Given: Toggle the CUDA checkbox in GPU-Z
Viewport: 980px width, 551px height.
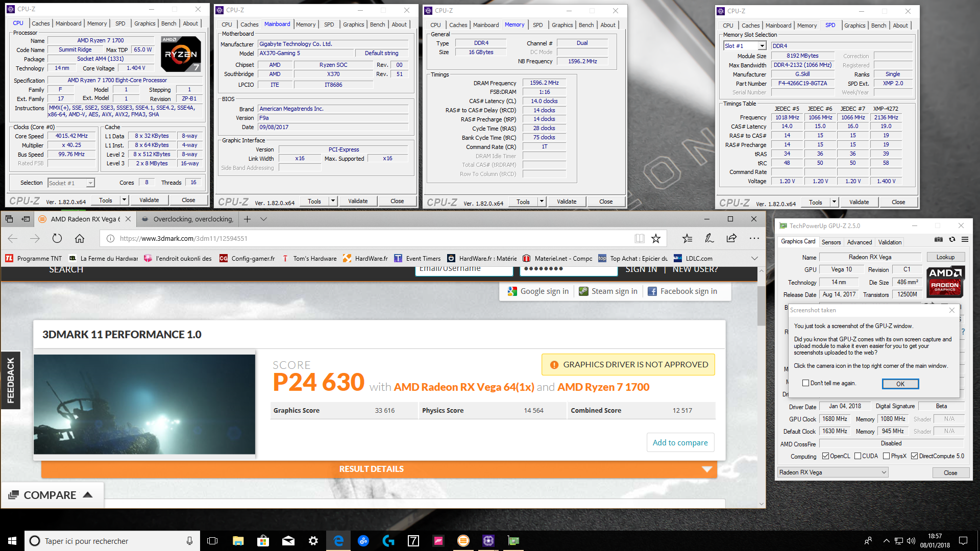Looking at the screenshot, I should pos(857,456).
